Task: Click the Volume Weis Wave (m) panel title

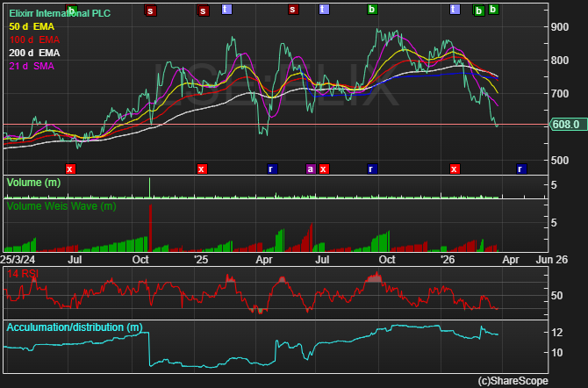Action: pyautogui.click(x=61, y=206)
